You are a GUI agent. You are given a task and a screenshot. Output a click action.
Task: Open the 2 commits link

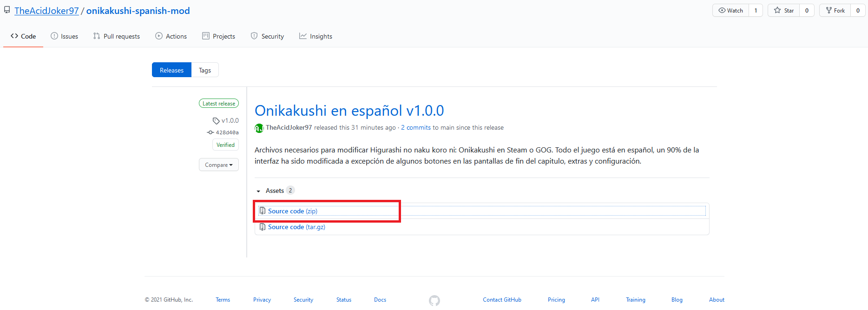point(416,127)
